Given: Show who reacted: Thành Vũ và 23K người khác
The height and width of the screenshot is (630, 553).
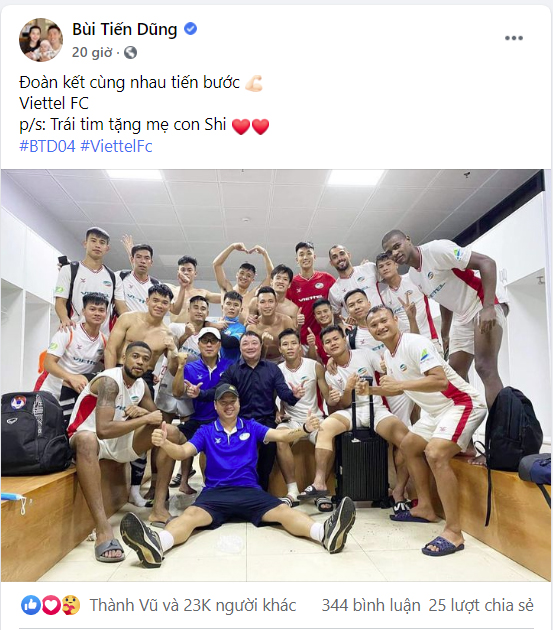Looking at the screenshot, I should click(x=193, y=605).
